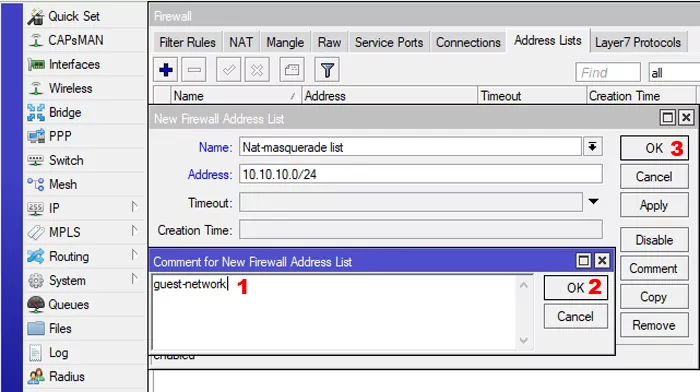Switch to the Layer7 Protocols tab

point(638,42)
